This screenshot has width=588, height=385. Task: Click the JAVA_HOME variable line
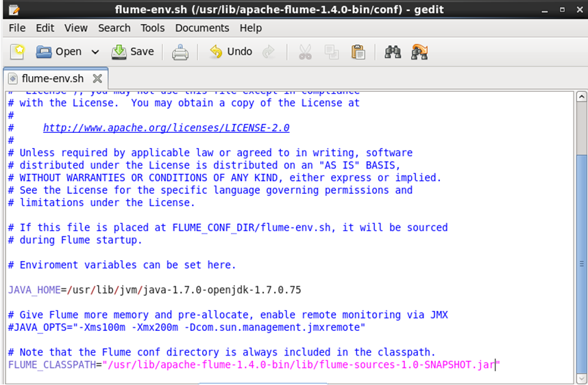click(154, 290)
